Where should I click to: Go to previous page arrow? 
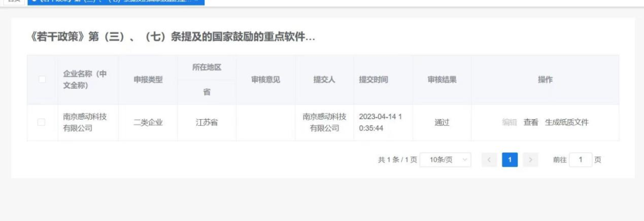coord(489,160)
